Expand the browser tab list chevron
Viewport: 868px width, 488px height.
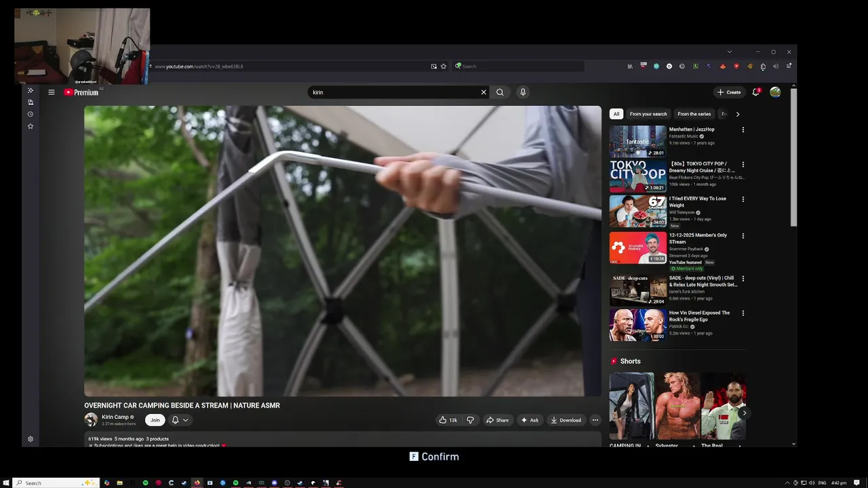coord(730,52)
